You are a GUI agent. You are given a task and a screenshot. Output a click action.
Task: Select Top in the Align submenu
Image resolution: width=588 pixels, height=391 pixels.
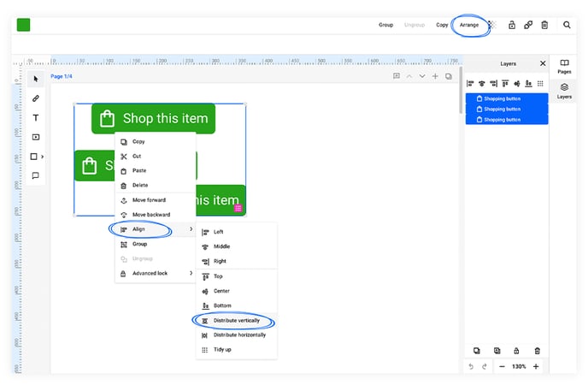tap(237, 276)
